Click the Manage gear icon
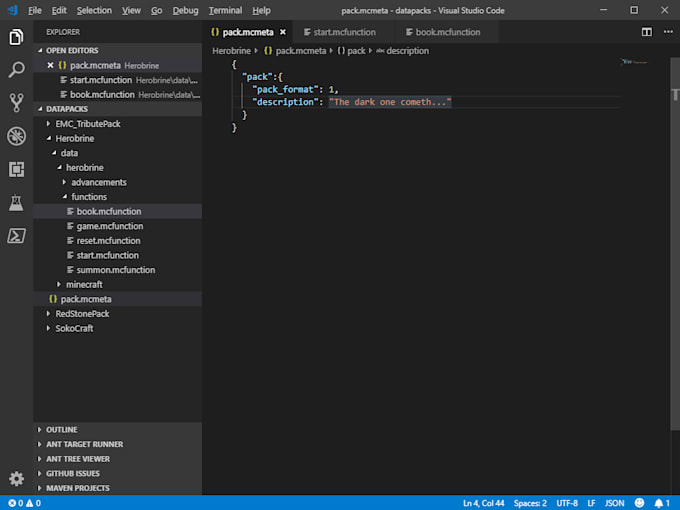The width and height of the screenshot is (680, 510). [16, 479]
